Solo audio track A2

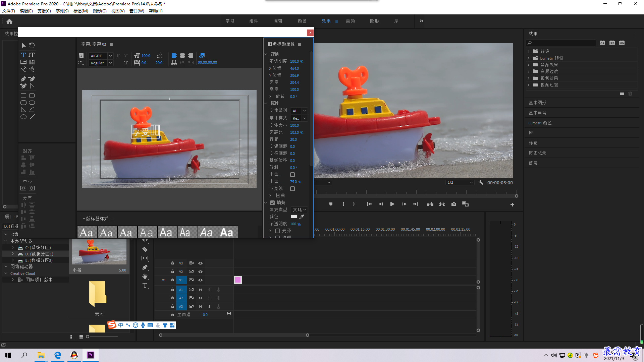pyautogui.click(x=209, y=298)
